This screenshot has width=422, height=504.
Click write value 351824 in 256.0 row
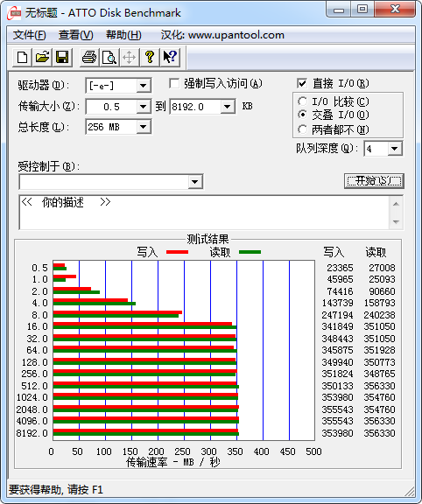(x=337, y=374)
